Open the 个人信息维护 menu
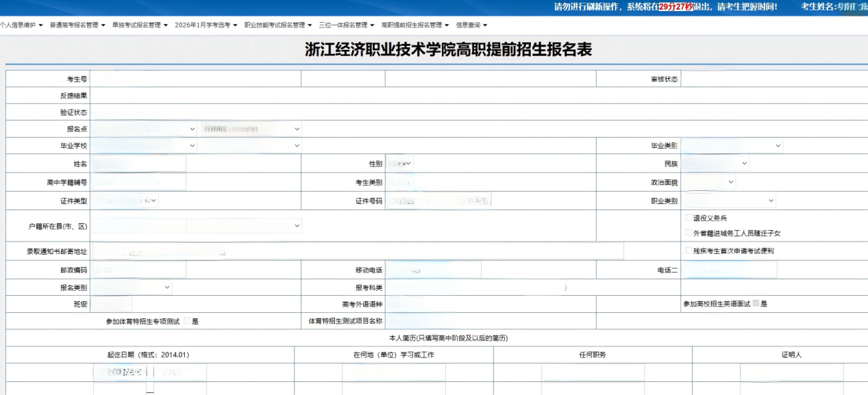This screenshot has width=868, height=395. click(21, 25)
